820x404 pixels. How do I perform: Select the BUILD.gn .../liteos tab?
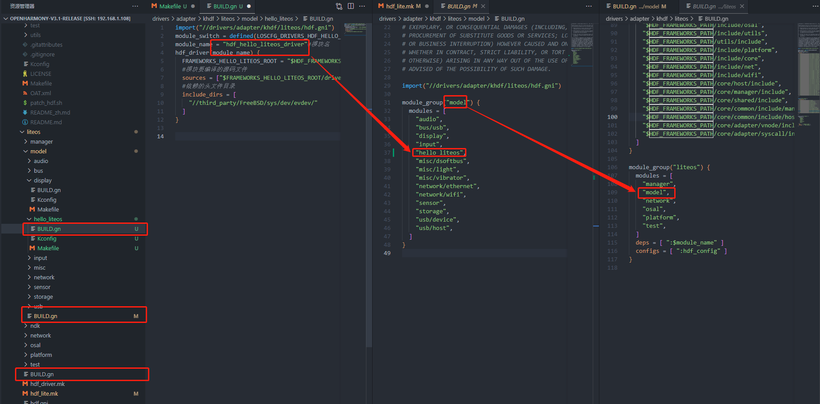tap(713, 6)
